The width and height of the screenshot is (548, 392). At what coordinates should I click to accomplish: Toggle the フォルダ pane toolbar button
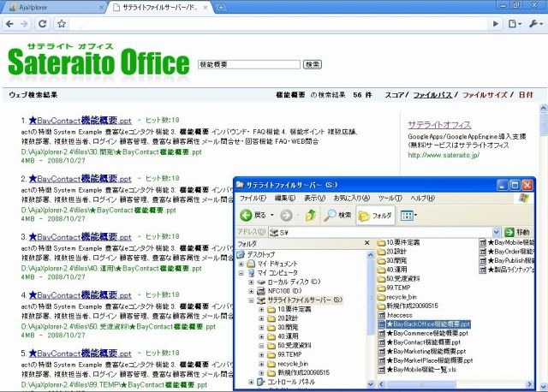[375, 215]
